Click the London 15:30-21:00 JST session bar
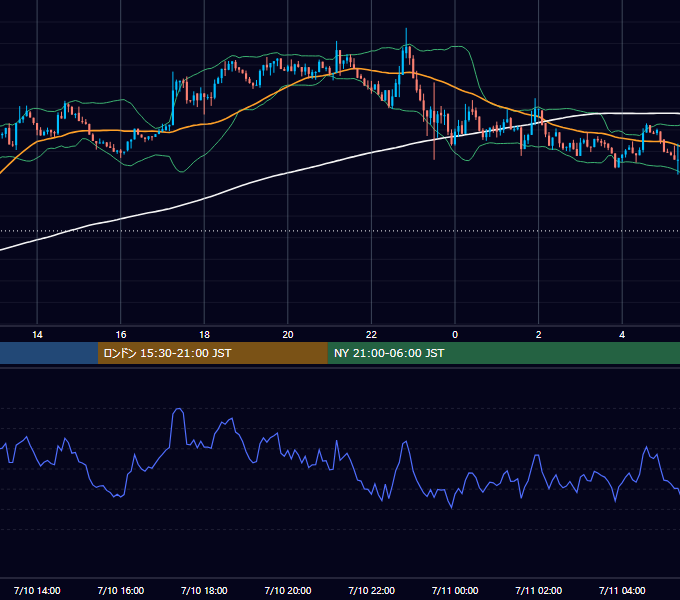 [212, 353]
